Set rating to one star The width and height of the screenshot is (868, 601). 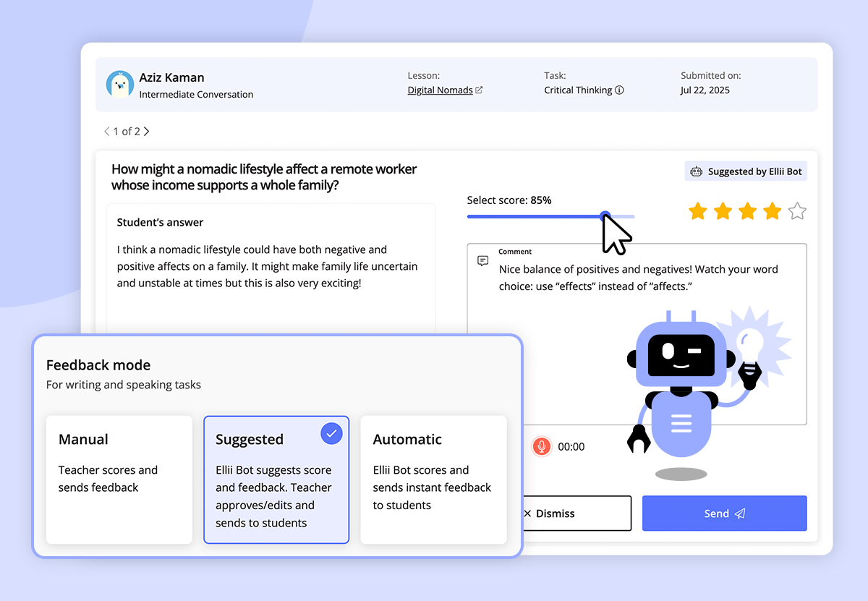pos(698,211)
